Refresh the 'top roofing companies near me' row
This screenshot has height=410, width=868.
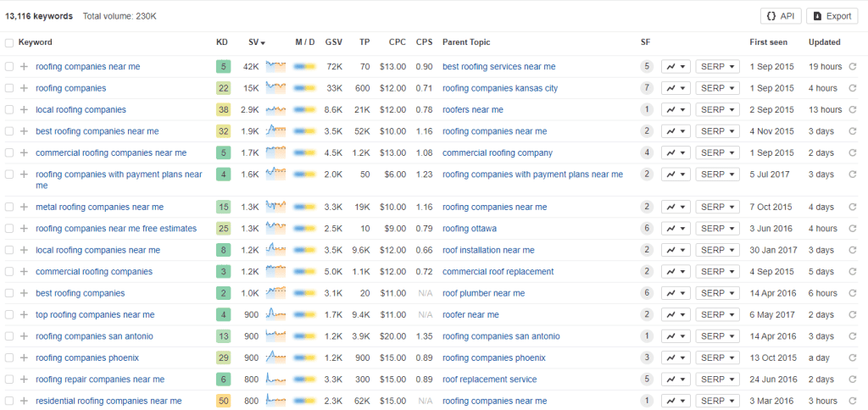[x=853, y=315]
